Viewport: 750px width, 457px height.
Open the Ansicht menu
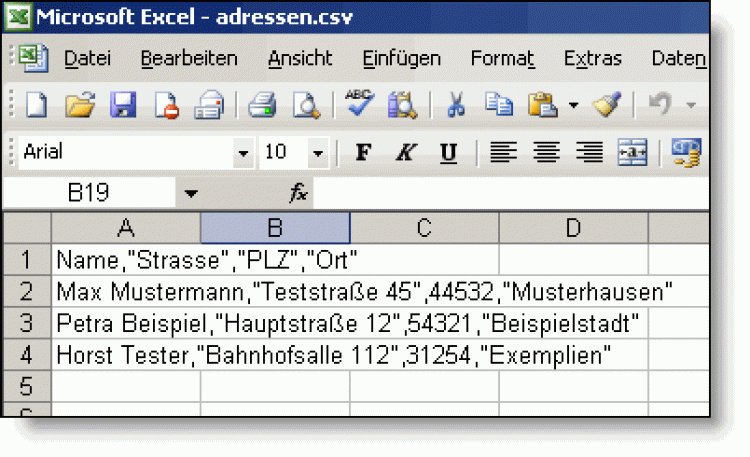tap(300, 58)
